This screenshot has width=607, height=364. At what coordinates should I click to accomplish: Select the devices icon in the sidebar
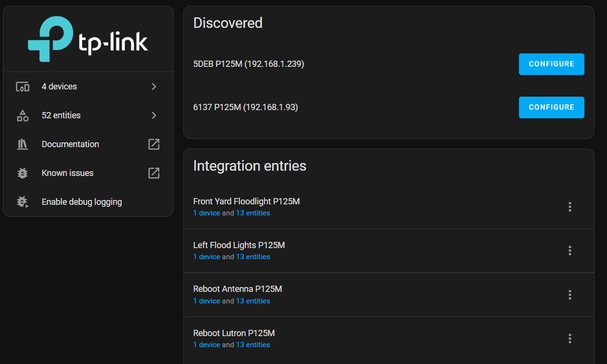tap(22, 87)
